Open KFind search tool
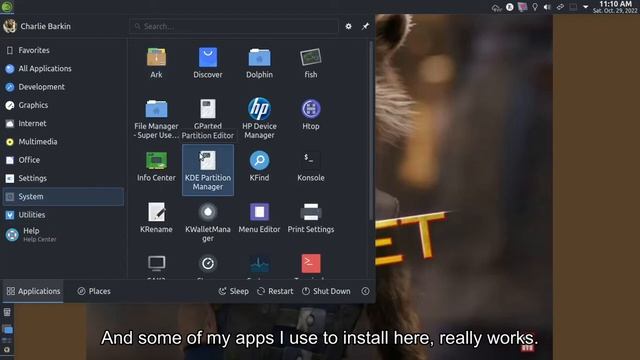The width and height of the screenshot is (640, 360). click(x=259, y=166)
